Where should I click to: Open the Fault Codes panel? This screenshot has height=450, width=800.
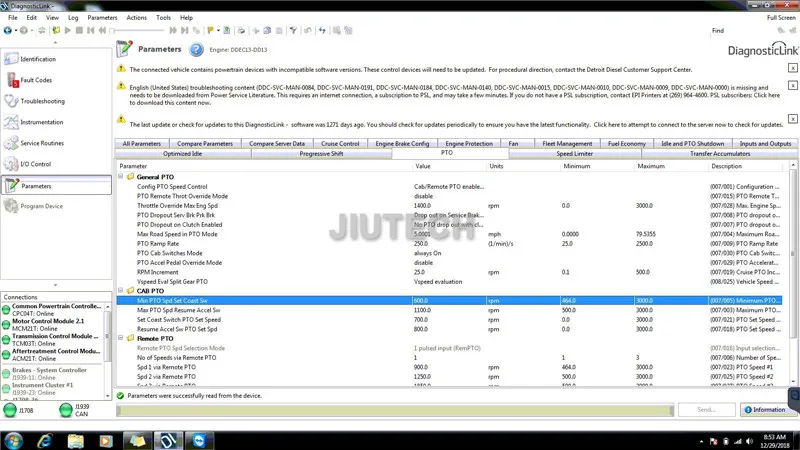coord(56,80)
